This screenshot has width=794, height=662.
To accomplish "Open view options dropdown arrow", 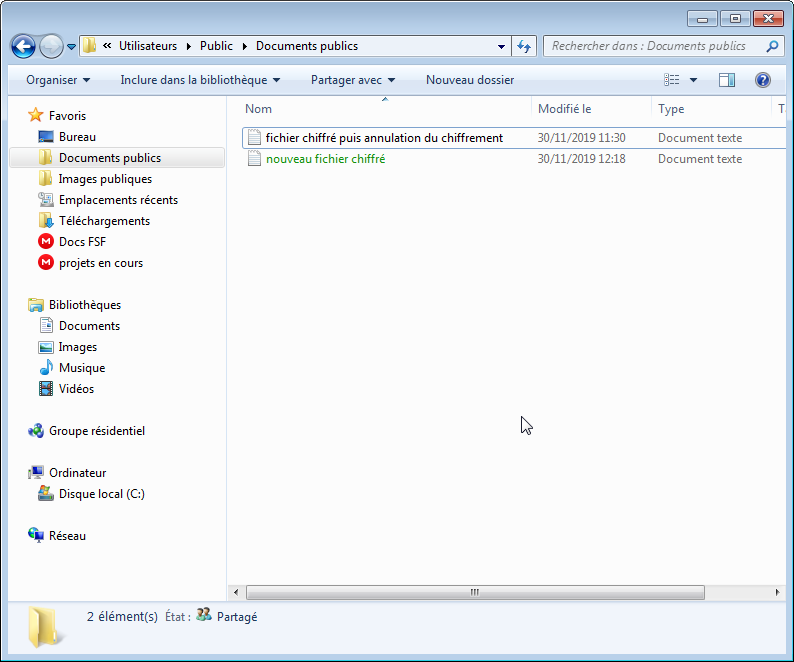I will (x=693, y=80).
